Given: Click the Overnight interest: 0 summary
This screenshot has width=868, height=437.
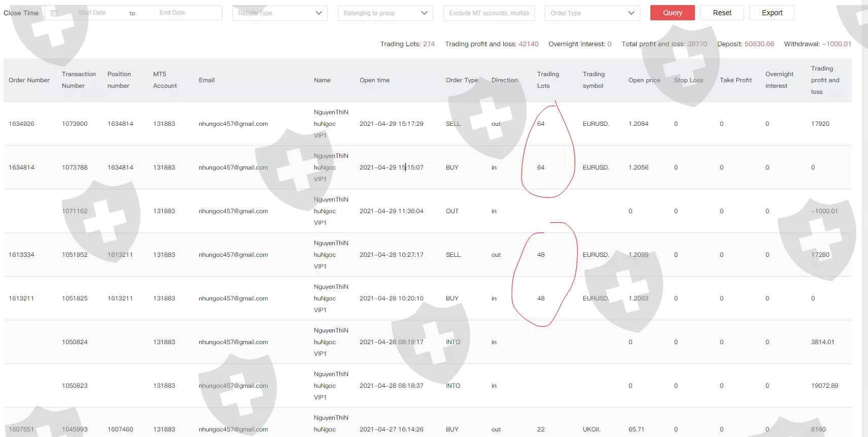Looking at the screenshot, I should [580, 44].
